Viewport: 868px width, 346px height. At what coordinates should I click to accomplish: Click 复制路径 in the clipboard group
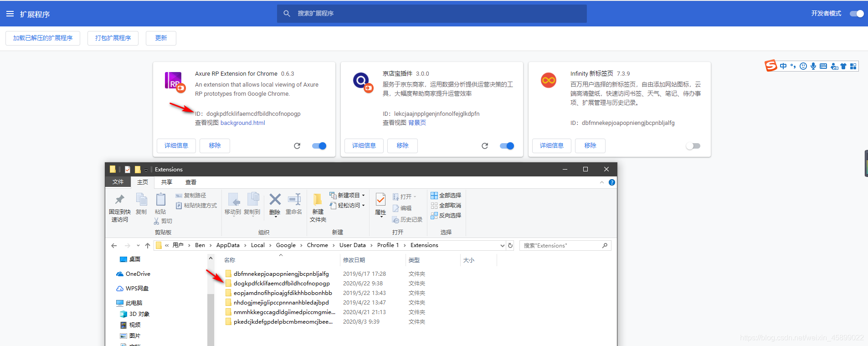tap(191, 196)
